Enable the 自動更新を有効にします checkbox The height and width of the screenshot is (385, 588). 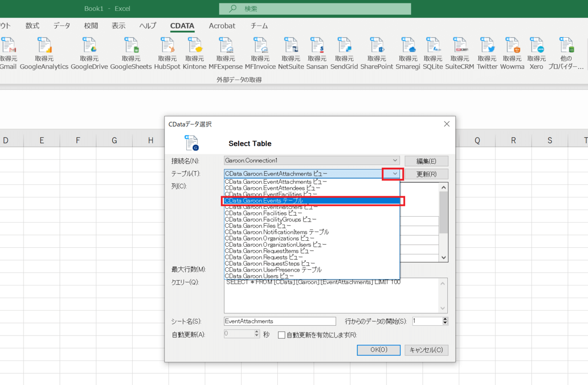pos(282,335)
